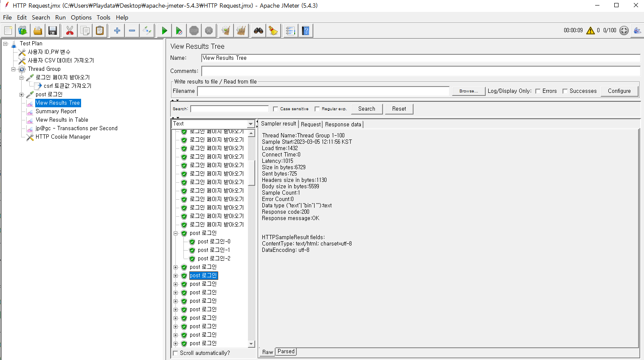Select result post 로그인-2
Viewport: 644px width, 360px height.
coord(214,259)
